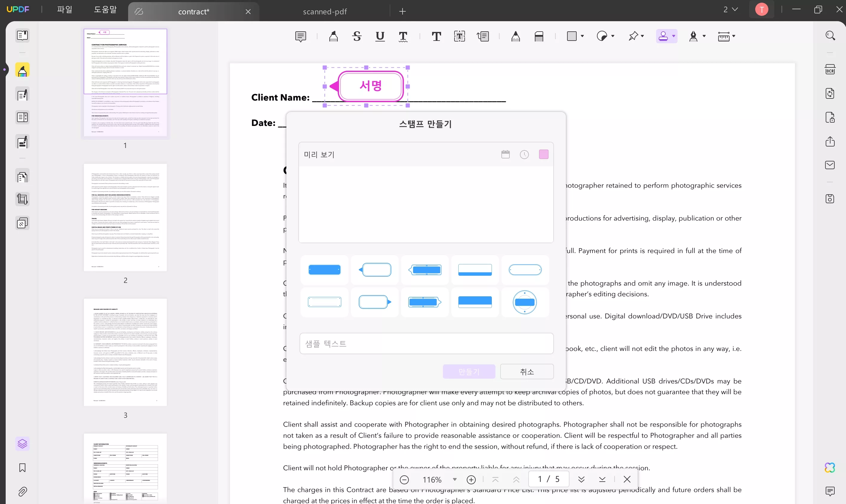The height and width of the screenshot is (504, 846).
Task: Add a new tab with plus button
Action: (403, 12)
